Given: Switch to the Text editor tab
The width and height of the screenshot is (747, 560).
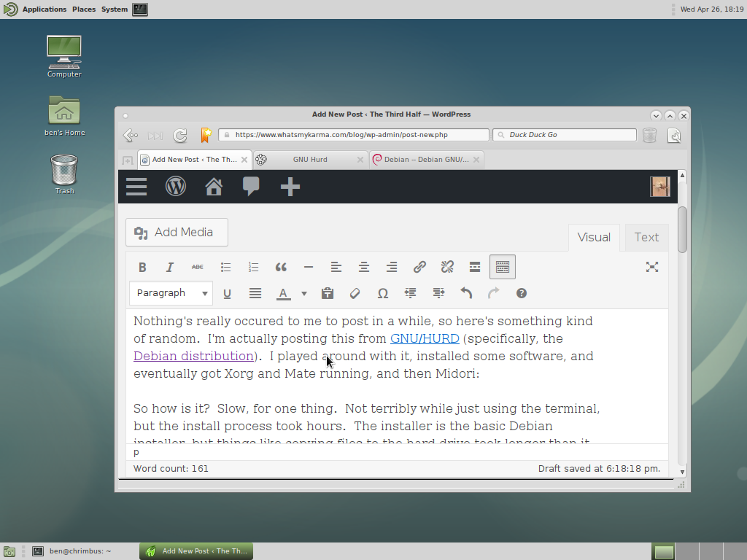Looking at the screenshot, I should (x=646, y=238).
